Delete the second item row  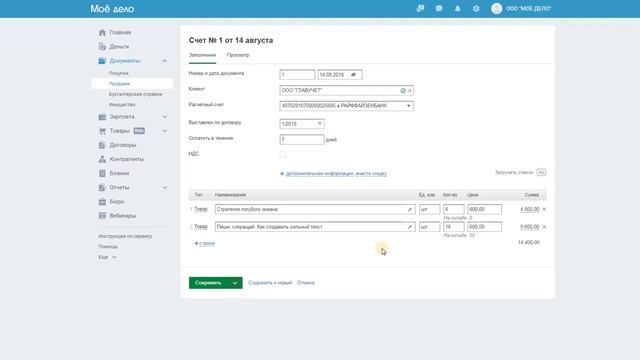544,227
